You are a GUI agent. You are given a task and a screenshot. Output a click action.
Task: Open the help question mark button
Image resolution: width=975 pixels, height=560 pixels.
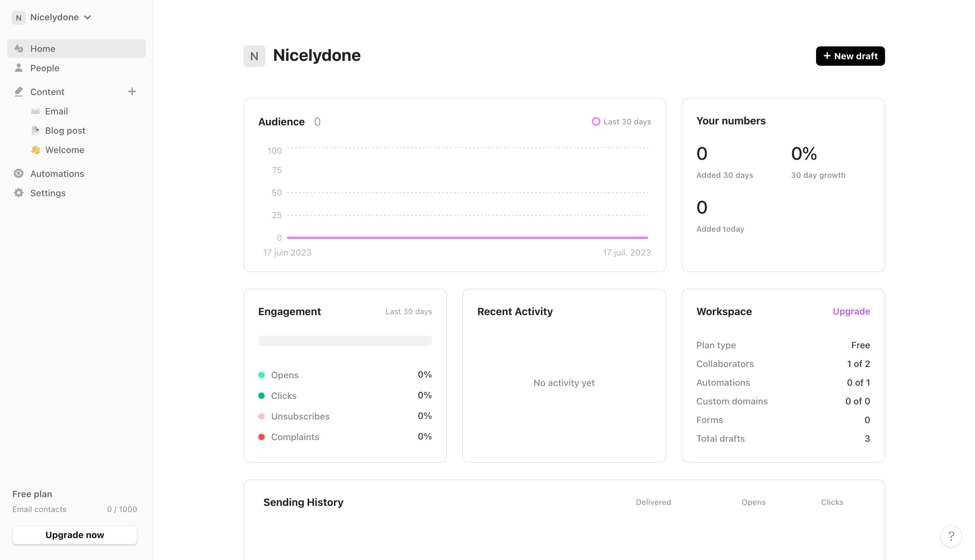coord(951,536)
